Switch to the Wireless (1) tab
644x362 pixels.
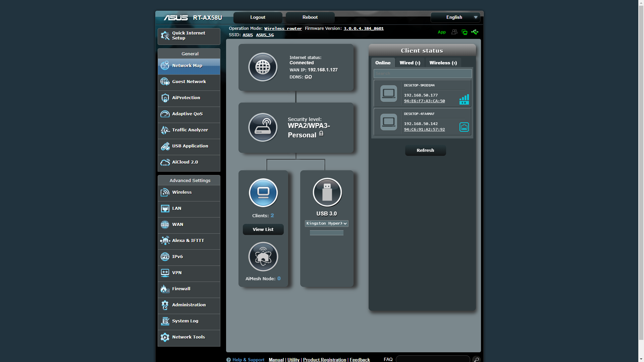pos(443,63)
